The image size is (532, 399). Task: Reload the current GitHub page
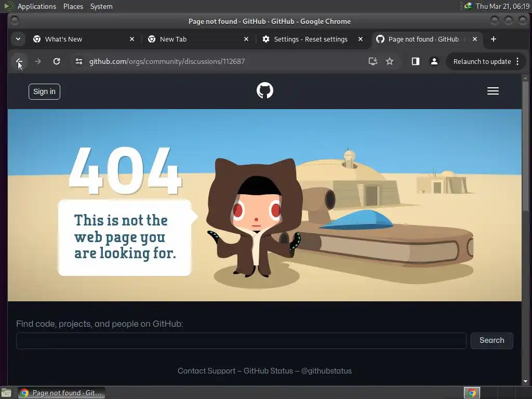pos(57,61)
